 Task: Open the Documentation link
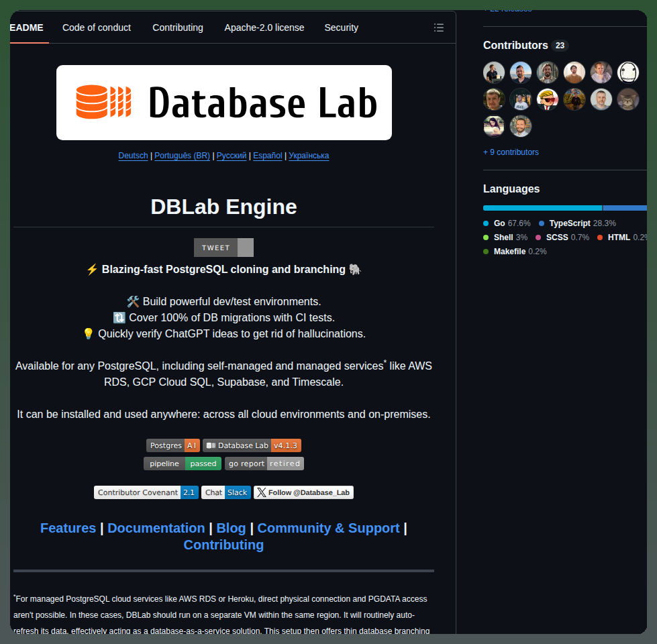point(156,528)
